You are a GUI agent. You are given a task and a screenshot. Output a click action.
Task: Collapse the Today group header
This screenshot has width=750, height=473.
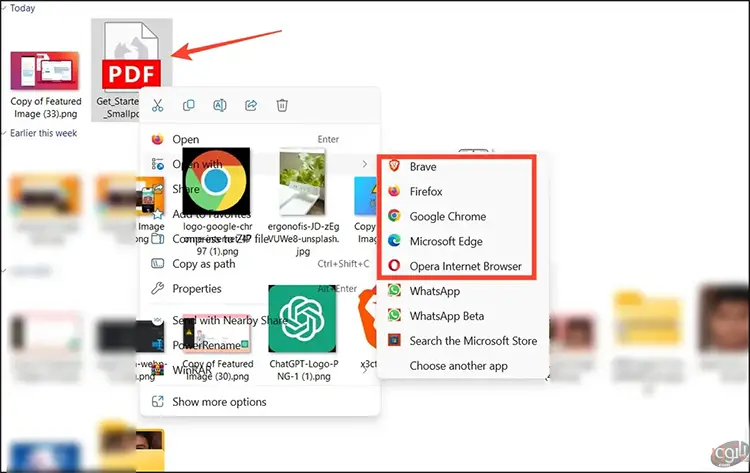point(4,8)
